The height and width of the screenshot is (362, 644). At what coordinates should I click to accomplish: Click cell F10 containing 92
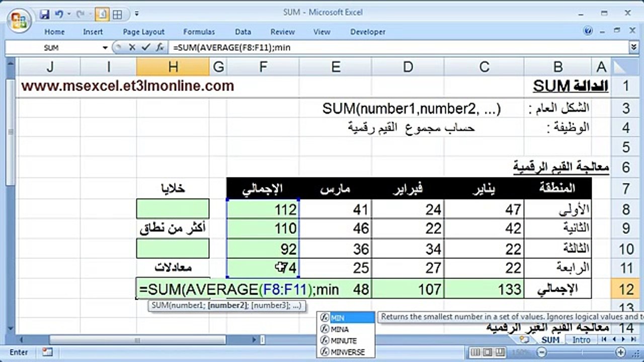[x=263, y=248]
